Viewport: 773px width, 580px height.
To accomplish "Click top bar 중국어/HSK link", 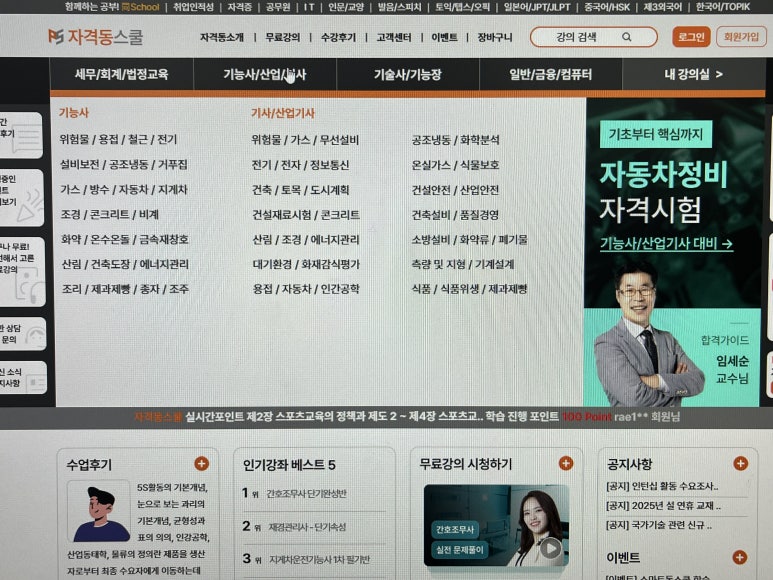I will click(607, 7).
